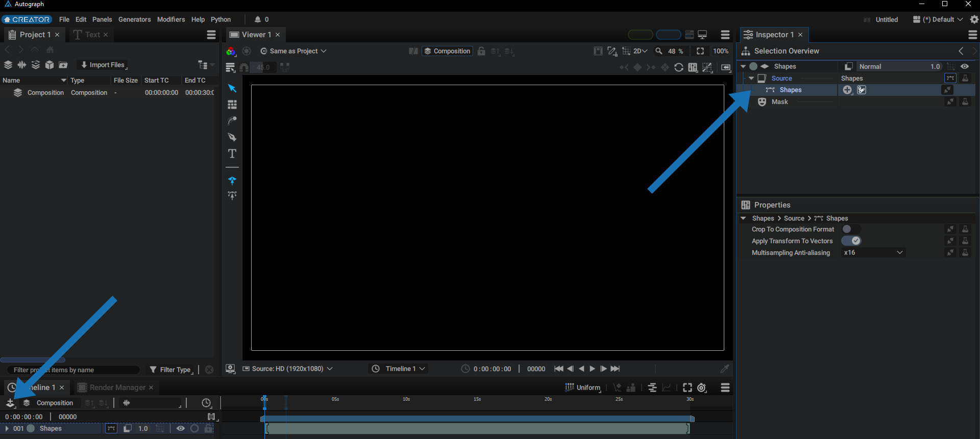Viewport: 980px width, 439px height.
Task: Expand the 001 Shapes layer in timeline
Action: point(7,428)
